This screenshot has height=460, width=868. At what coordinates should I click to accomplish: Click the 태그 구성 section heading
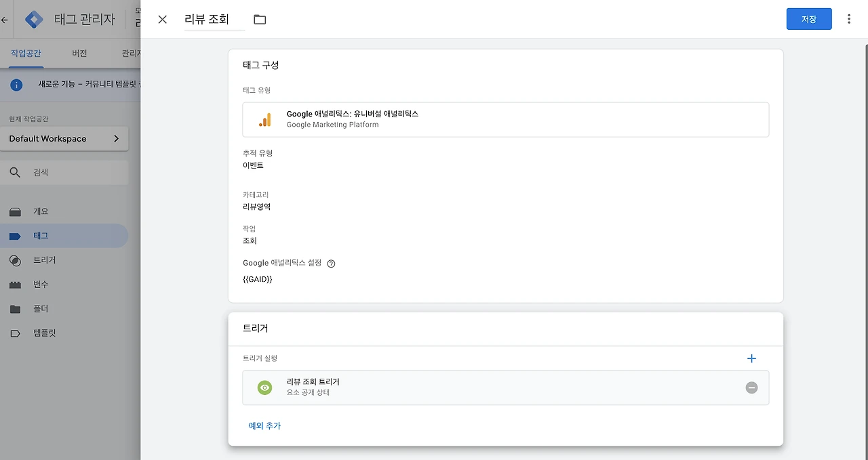pos(261,65)
